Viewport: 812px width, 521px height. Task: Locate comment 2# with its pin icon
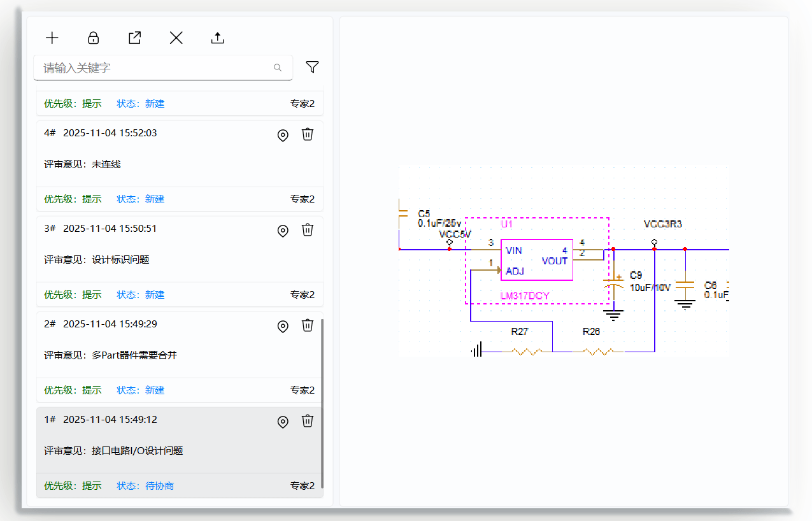[283, 326]
